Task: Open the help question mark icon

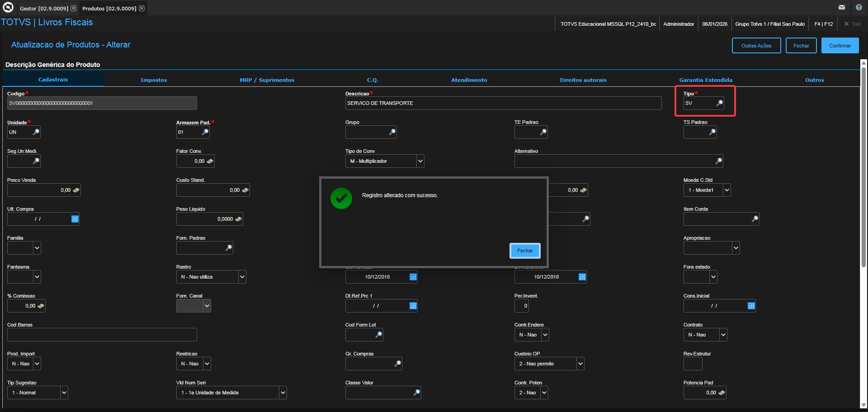Action: click(859, 7)
